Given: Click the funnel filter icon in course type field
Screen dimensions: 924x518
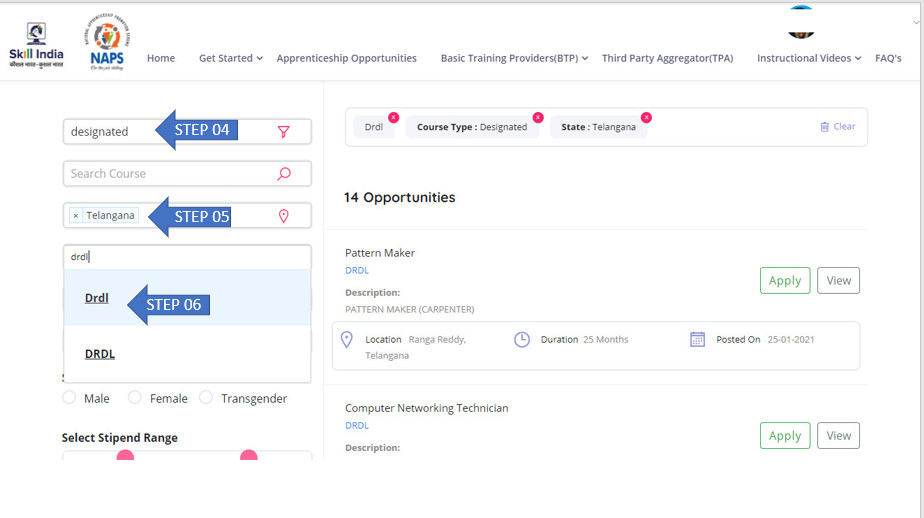Looking at the screenshot, I should pyautogui.click(x=283, y=132).
